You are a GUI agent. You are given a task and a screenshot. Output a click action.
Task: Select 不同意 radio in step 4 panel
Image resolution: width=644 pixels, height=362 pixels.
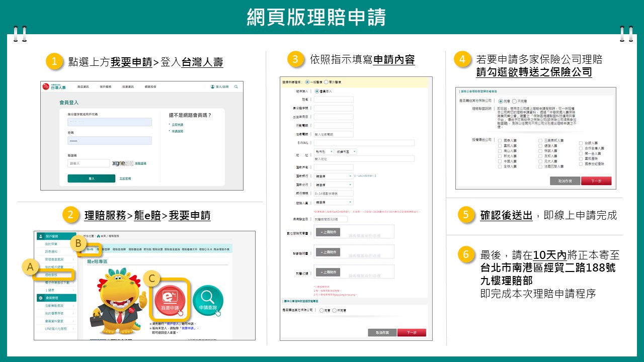[x=514, y=101]
